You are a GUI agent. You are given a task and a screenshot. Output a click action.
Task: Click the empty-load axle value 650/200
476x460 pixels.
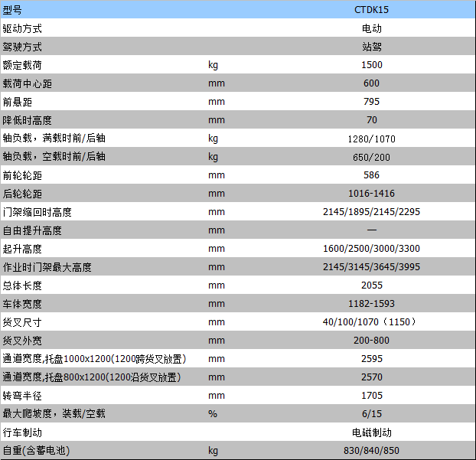coord(371,157)
